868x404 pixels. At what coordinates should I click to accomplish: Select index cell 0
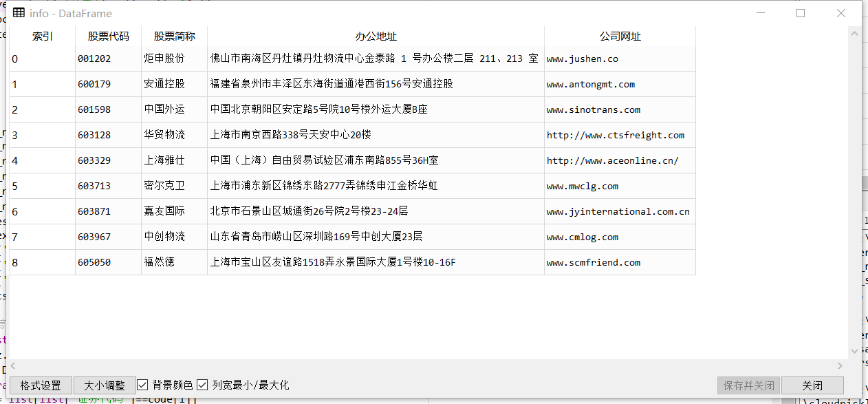[42, 59]
